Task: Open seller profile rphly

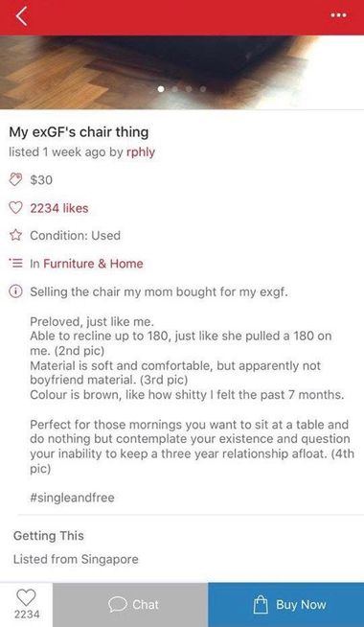Action: (141, 152)
